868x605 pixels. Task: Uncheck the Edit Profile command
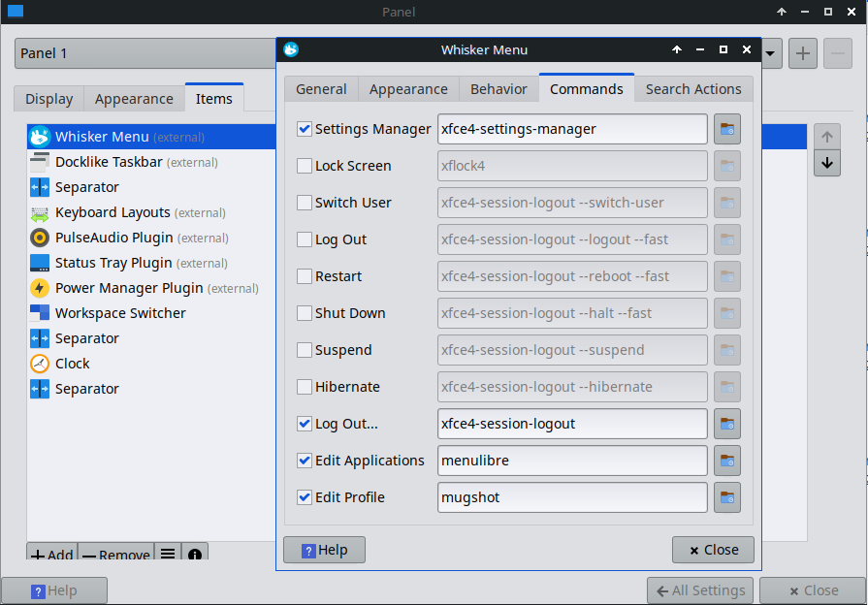(305, 497)
